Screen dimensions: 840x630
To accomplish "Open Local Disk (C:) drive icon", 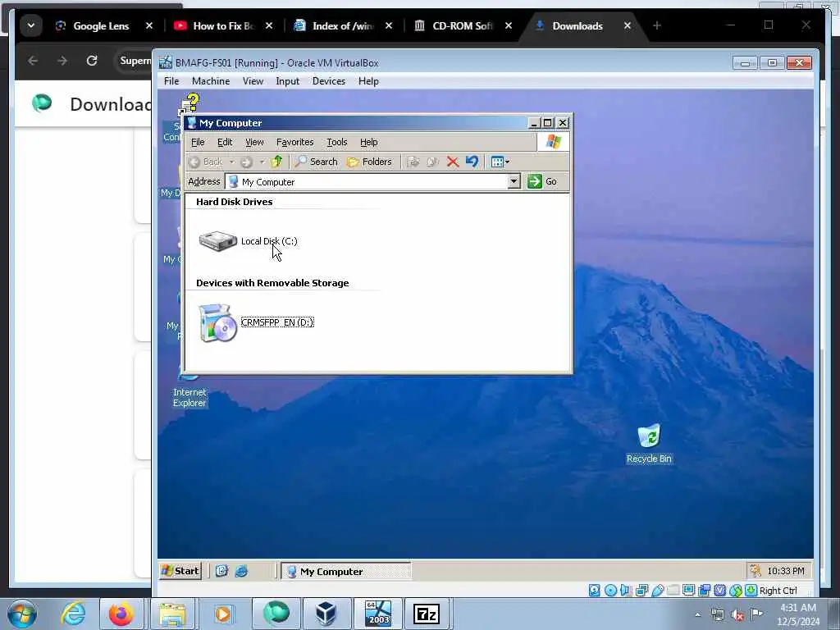I will click(x=218, y=241).
